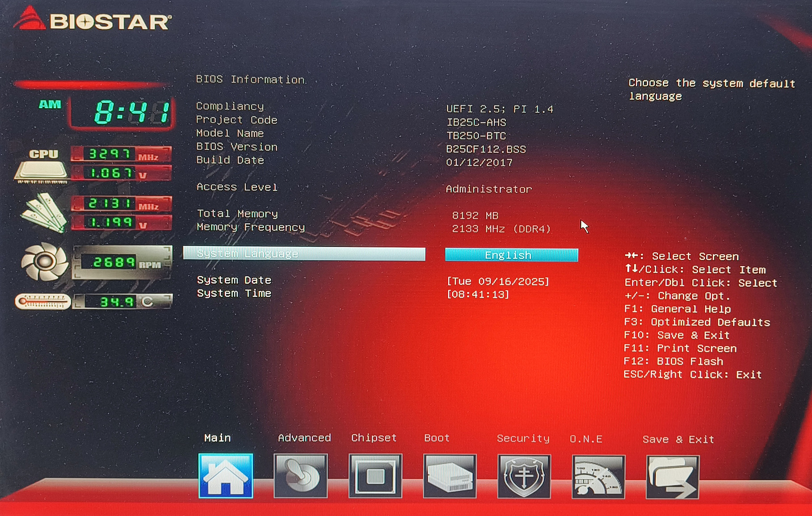The width and height of the screenshot is (812, 516).
Task: Switch to the Boot tab label
Action: [x=437, y=438]
